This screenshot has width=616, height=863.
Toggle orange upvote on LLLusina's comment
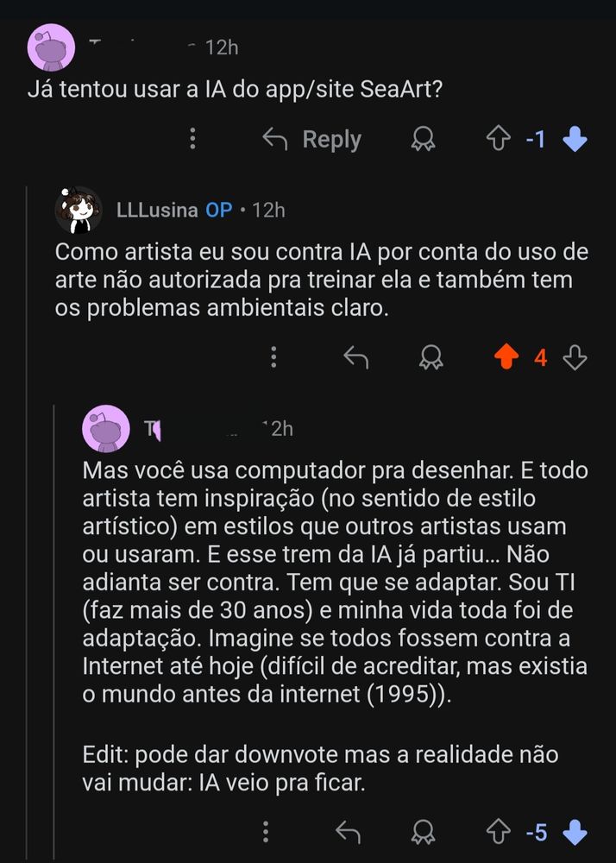506,358
